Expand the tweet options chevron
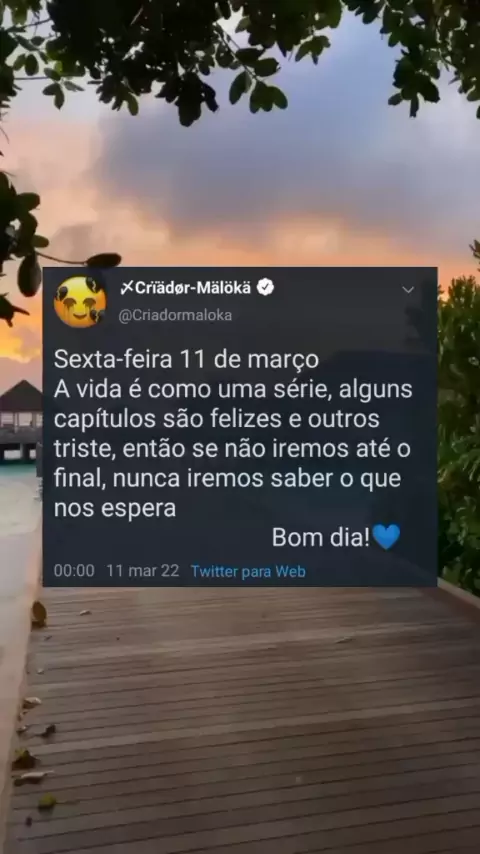The image size is (480, 854). [408, 290]
